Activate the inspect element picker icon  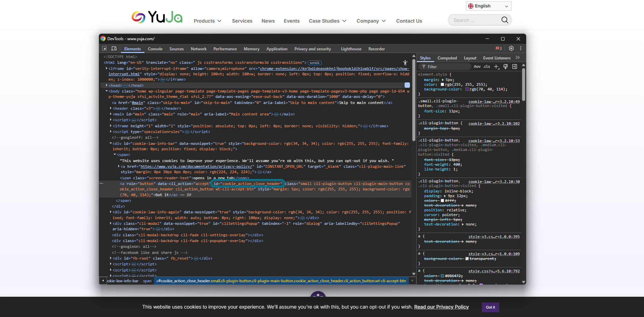[104, 49]
